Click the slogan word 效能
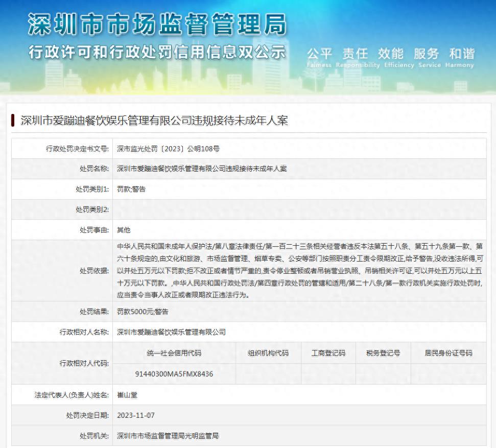496x448 pixels. tap(391, 54)
